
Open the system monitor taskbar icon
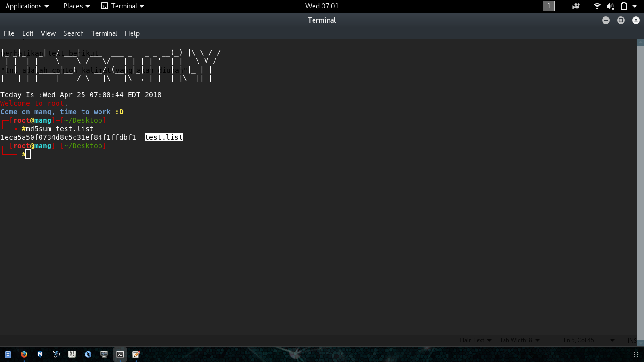(x=104, y=354)
